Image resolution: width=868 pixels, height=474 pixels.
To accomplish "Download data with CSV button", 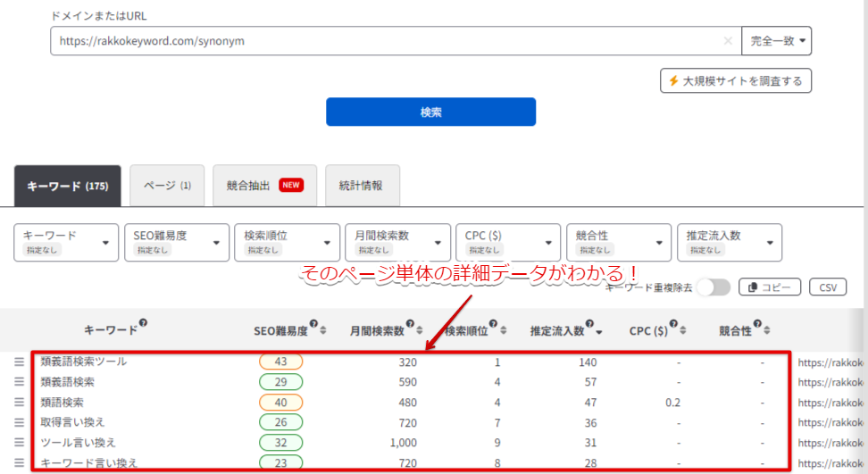I will [x=827, y=287].
